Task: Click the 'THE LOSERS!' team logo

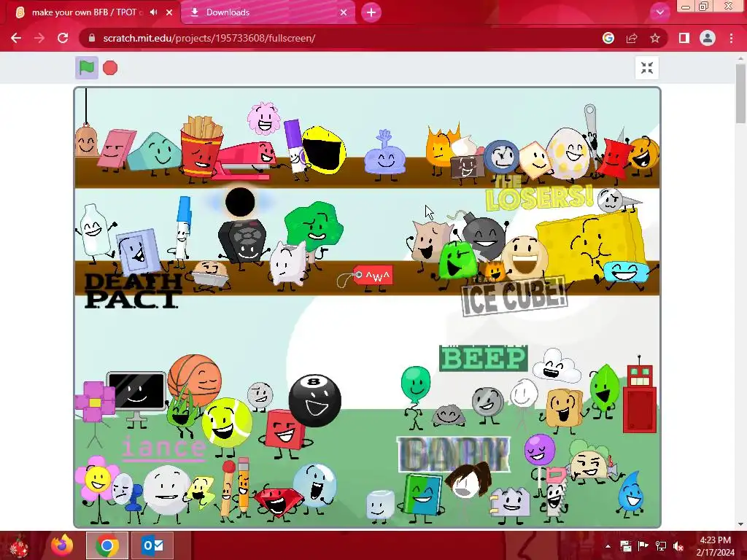Action: [540, 195]
